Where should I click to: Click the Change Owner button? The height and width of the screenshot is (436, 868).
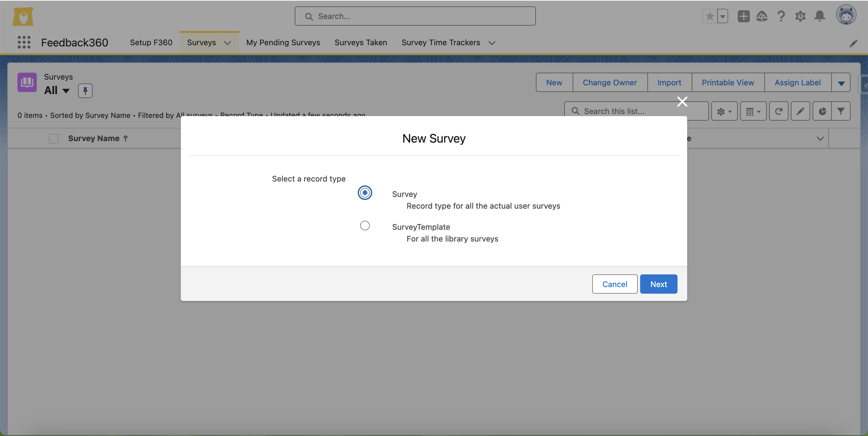coord(610,83)
